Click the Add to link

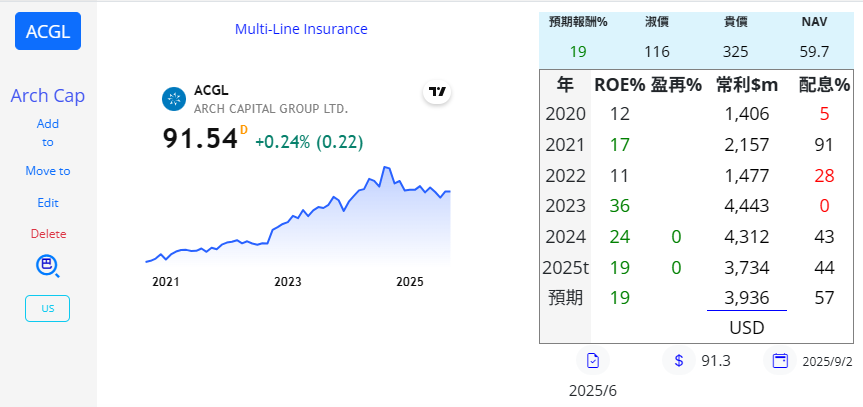click(x=48, y=133)
